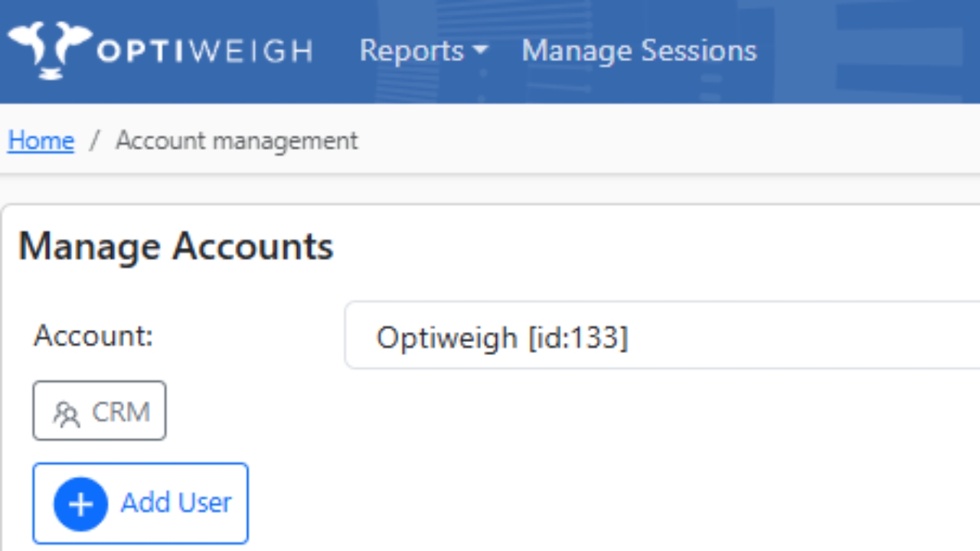Open the Account selector dropdown
The image size is (980, 551).
tap(662, 335)
